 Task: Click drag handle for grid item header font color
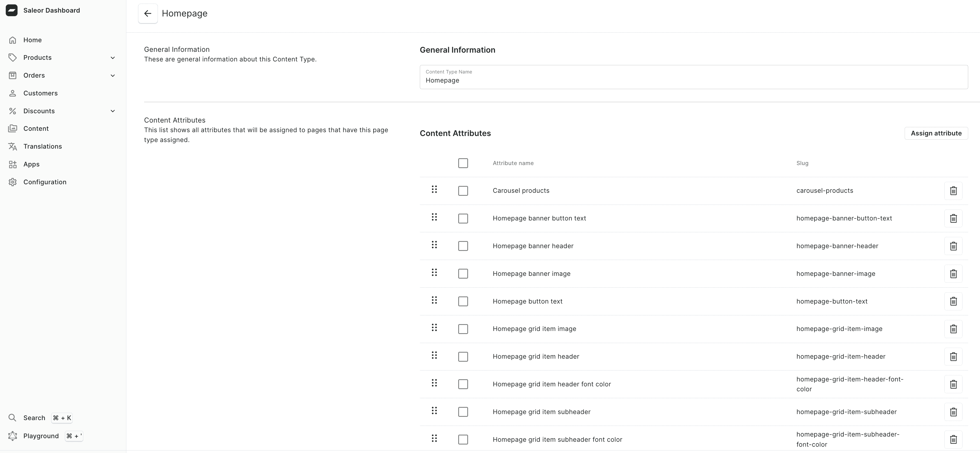pyautogui.click(x=434, y=383)
